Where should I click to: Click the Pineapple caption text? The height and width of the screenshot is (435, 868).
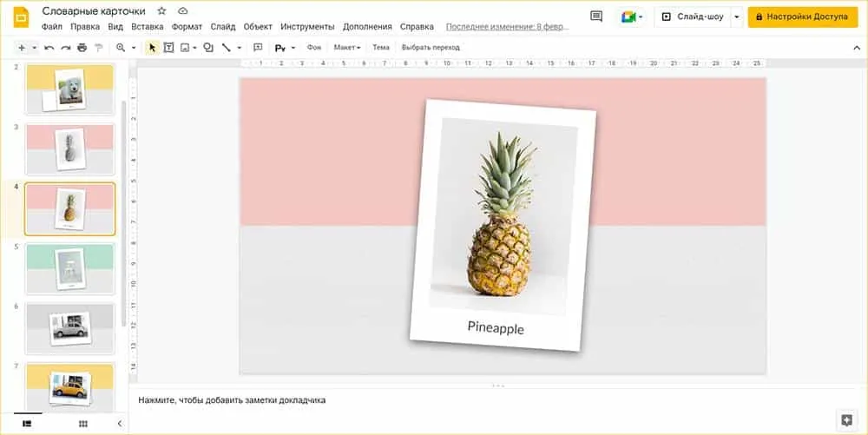coord(496,327)
